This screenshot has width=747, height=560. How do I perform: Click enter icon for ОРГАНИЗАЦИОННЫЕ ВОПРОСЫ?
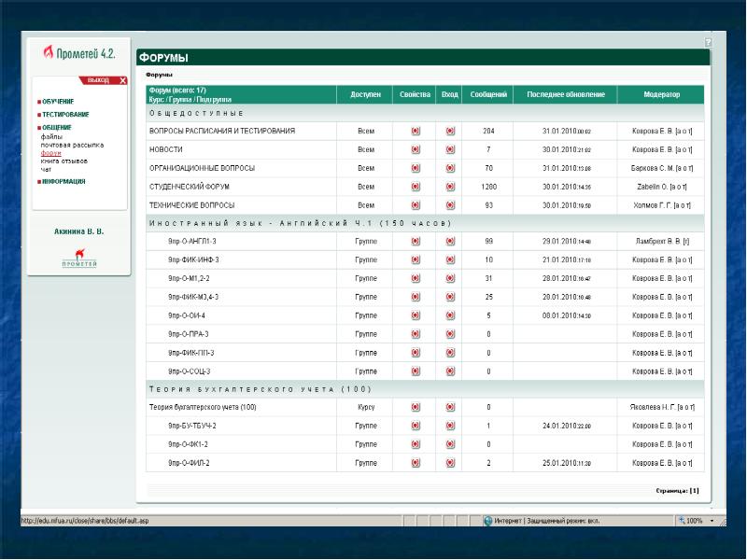[450, 168]
